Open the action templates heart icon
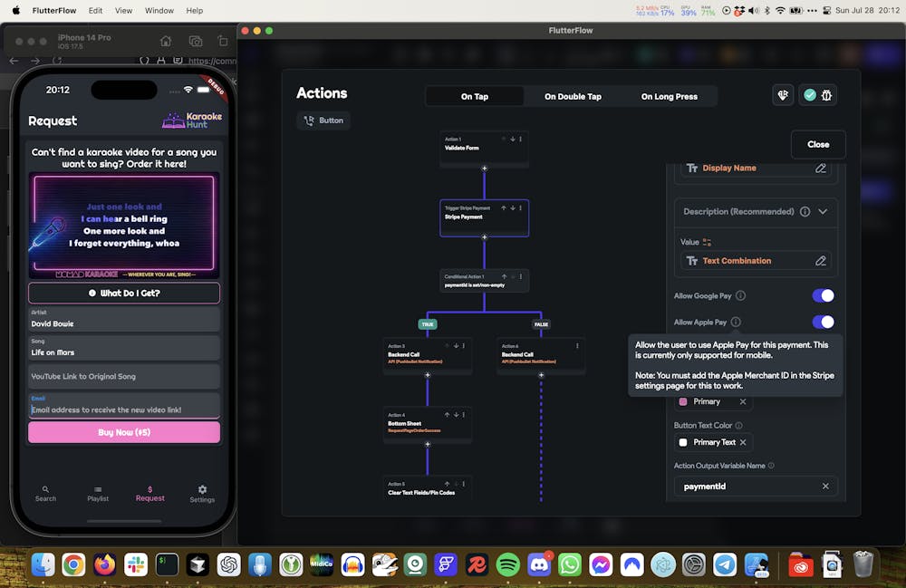 pyautogui.click(x=783, y=95)
